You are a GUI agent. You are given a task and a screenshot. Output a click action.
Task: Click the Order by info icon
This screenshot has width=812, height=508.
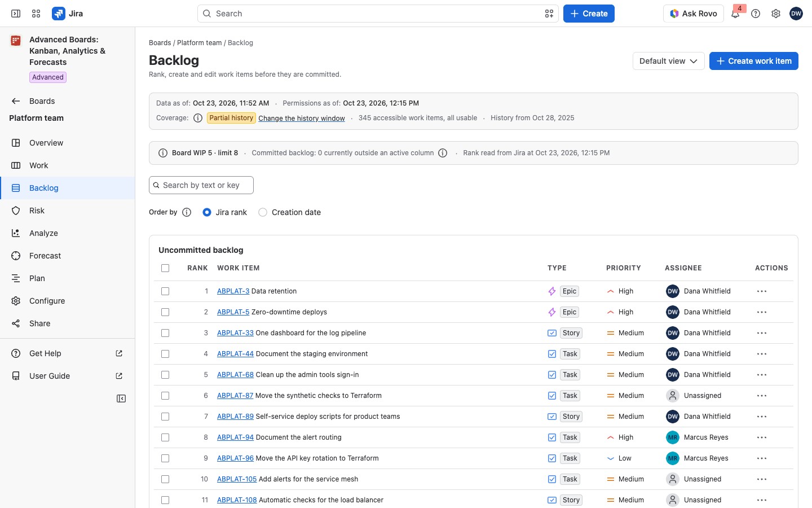(187, 212)
